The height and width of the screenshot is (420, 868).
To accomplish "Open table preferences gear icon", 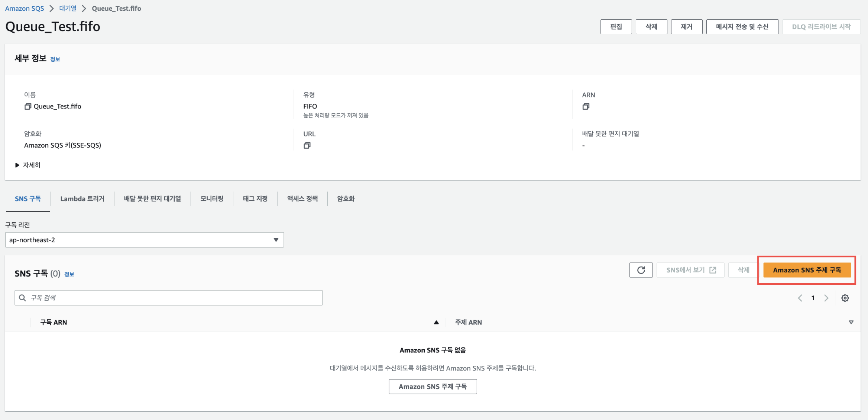I will [845, 298].
